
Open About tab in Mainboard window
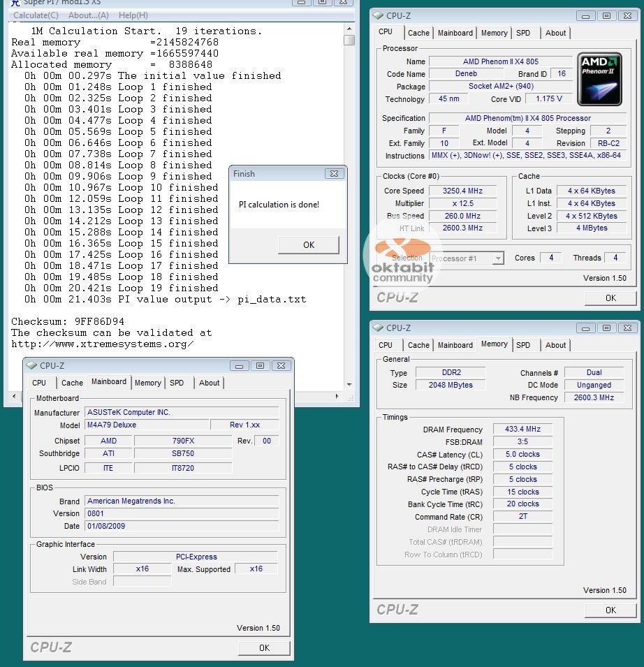210,383
